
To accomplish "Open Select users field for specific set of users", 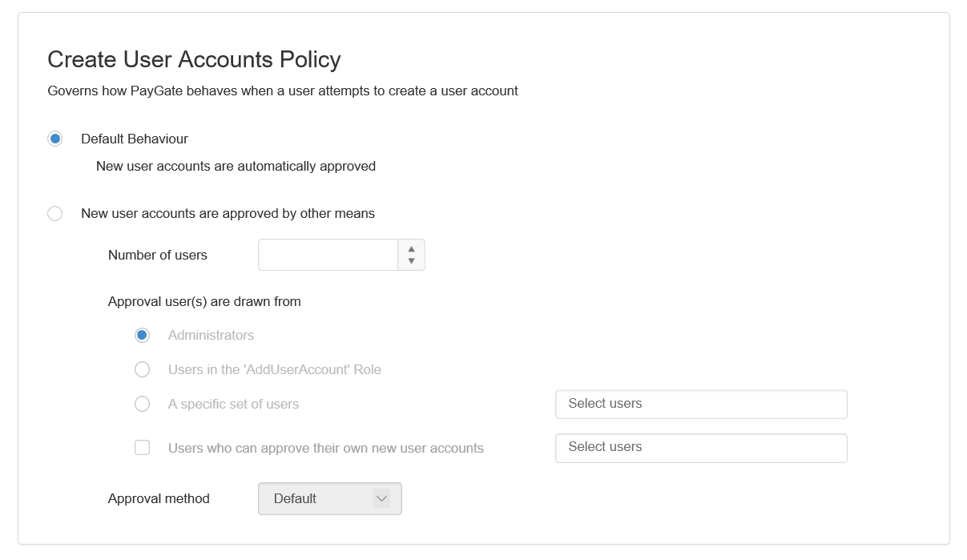I will tap(700, 405).
